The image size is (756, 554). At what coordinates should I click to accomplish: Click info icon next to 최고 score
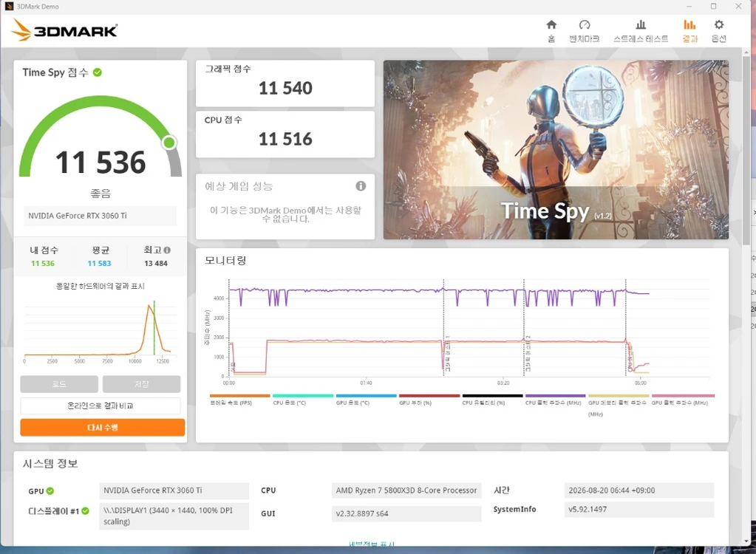coord(167,250)
